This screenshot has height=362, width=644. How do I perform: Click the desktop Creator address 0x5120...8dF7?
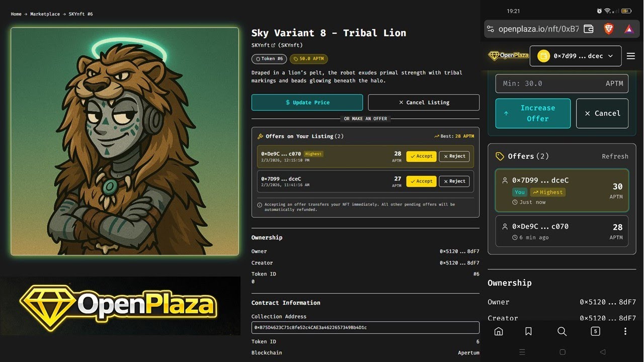pyautogui.click(x=459, y=263)
